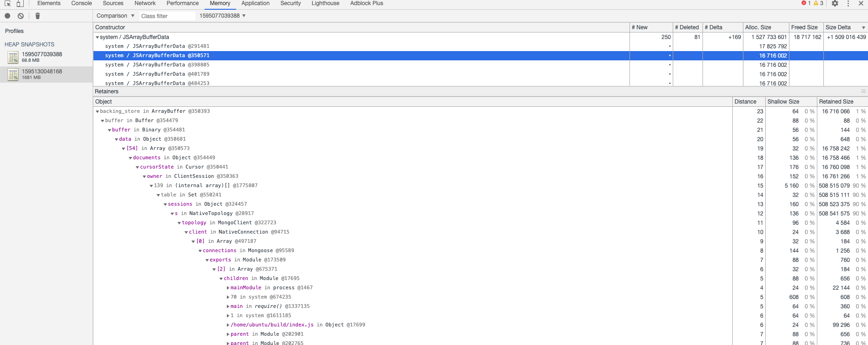Close the DevTools panel
Screen dimensions: 868x345
[861, 3]
